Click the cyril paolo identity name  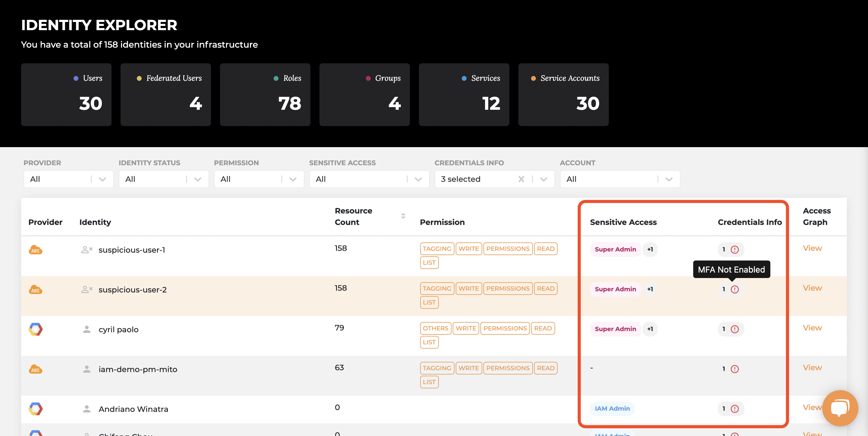click(118, 330)
